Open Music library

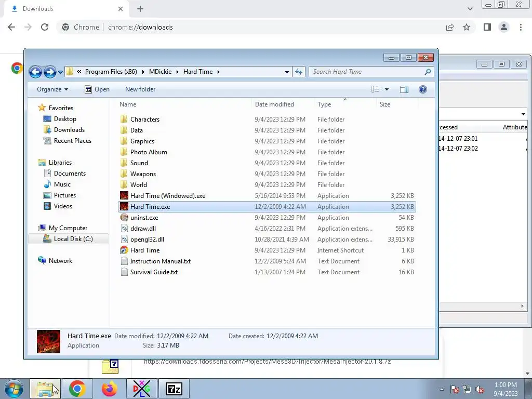tap(57, 184)
